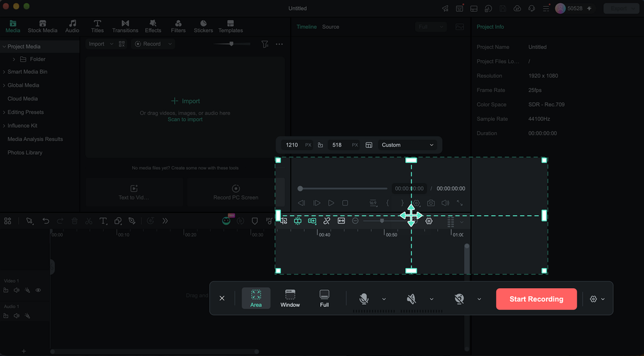Switch to Full screen recording mode

(x=324, y=298)
